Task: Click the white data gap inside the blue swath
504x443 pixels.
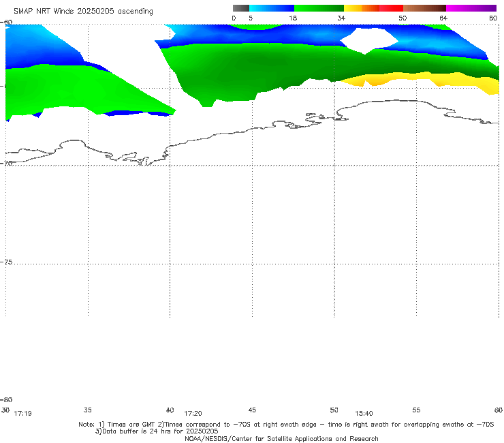Action: (x=369, y=40)
